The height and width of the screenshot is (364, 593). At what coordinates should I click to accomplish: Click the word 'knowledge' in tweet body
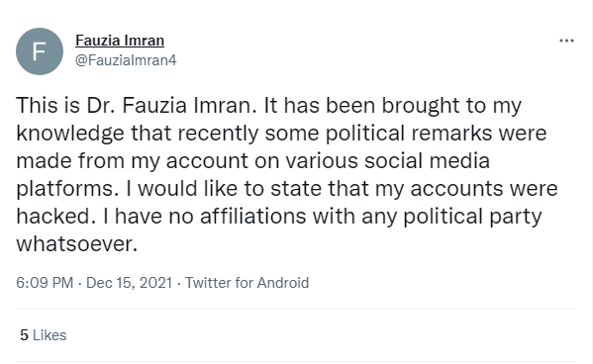tap(70, 134)
